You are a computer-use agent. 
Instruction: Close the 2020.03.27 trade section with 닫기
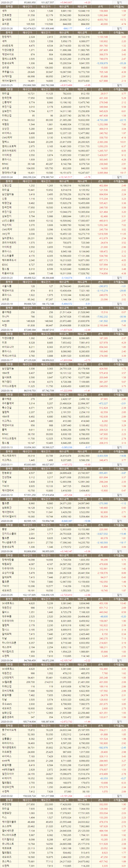coord(119,2)
